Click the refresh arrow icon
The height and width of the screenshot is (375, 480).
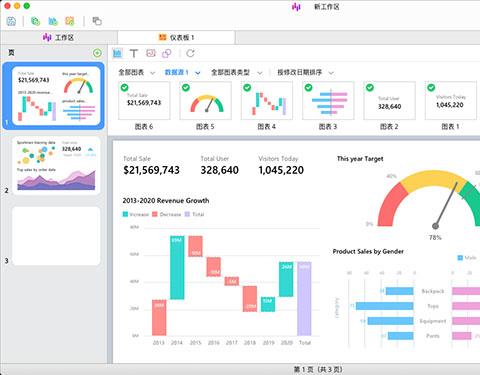point(190,53)
